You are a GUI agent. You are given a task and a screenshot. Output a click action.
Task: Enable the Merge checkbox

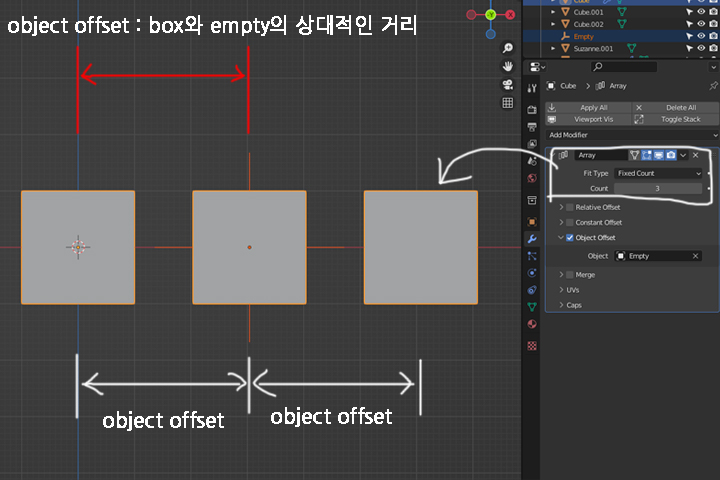570,275
